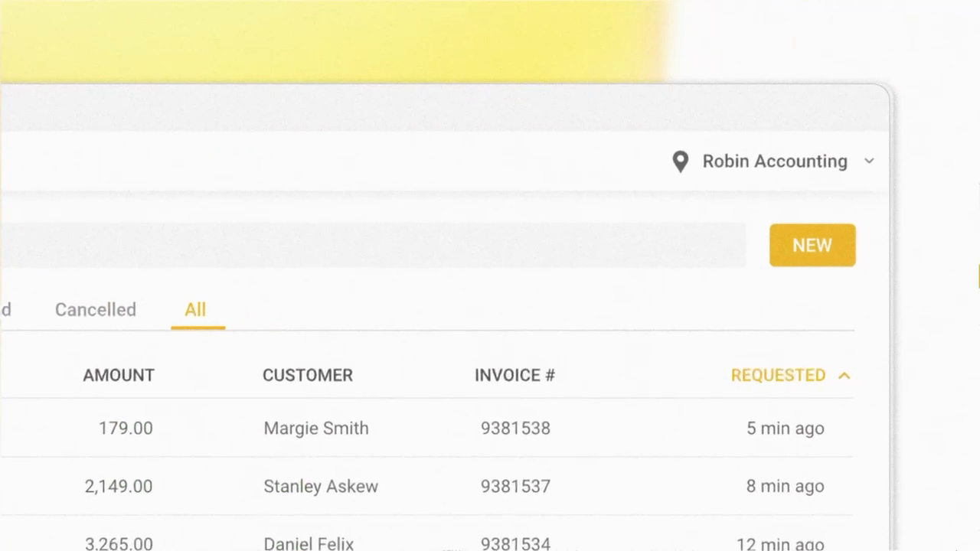The height and width of the screenshot is (551, 980).
Task: Select the All tab
Action: 195,310
